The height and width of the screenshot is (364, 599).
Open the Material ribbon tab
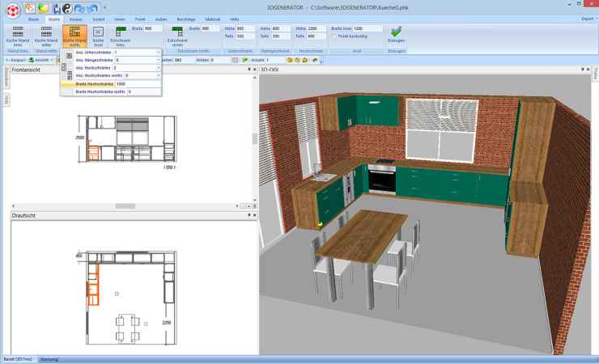(212, 17)
